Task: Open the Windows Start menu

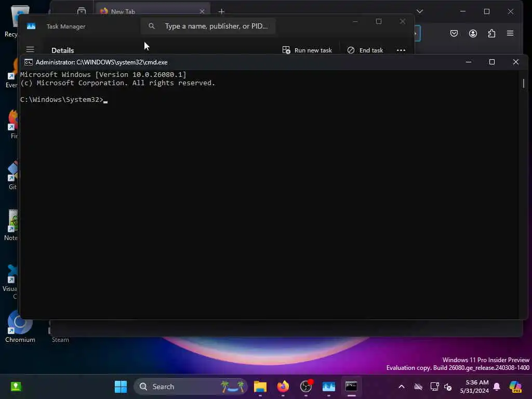Action: (121, 387)
